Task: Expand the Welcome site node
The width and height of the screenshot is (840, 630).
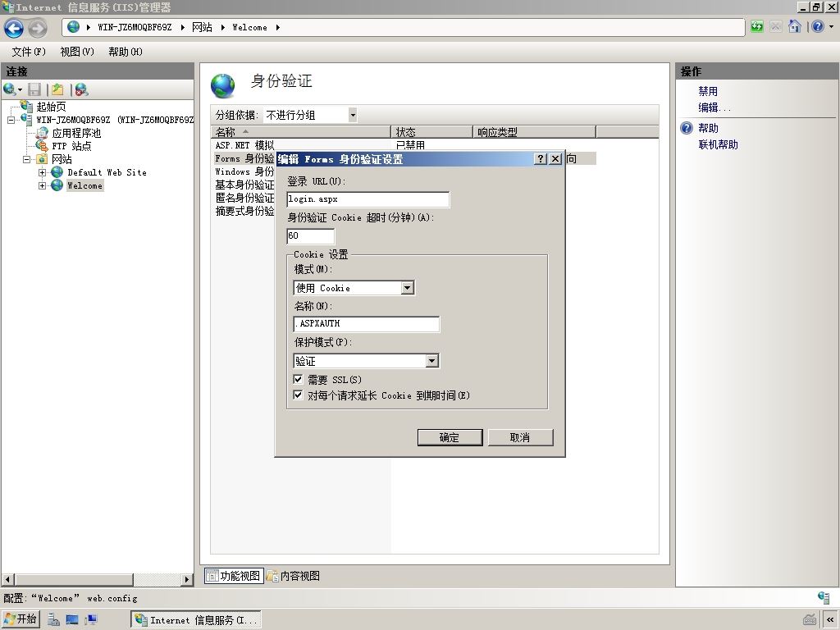Action: [x=43, y=185]
